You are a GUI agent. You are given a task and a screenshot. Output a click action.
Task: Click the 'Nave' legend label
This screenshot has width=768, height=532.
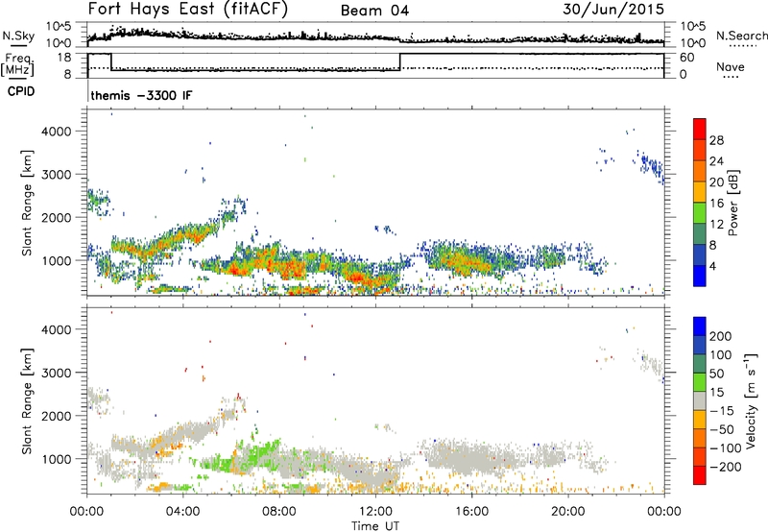point(731,66)
